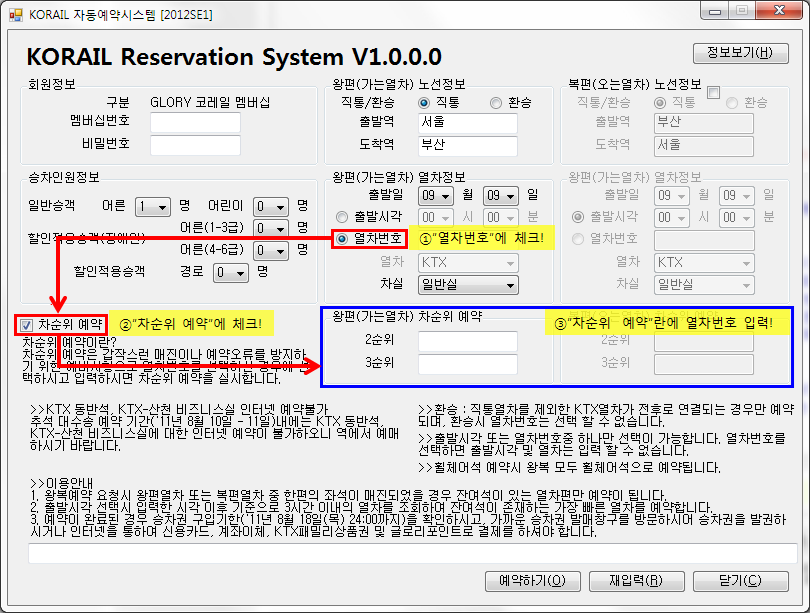Open the 어른 adult count dropdown

coord(153,207)
